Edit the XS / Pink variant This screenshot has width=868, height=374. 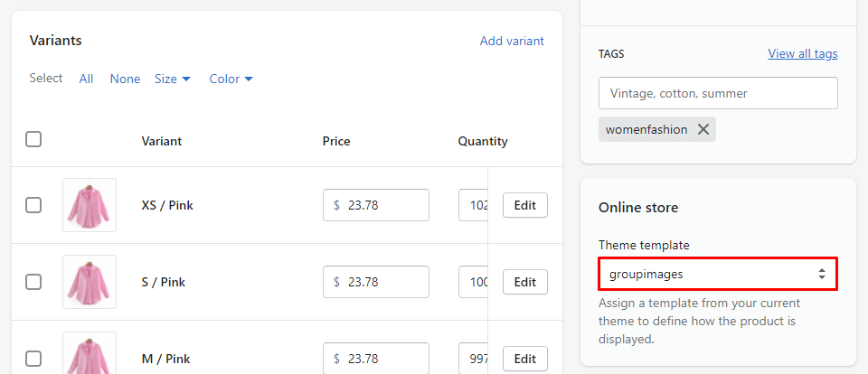tap(524, 205)
